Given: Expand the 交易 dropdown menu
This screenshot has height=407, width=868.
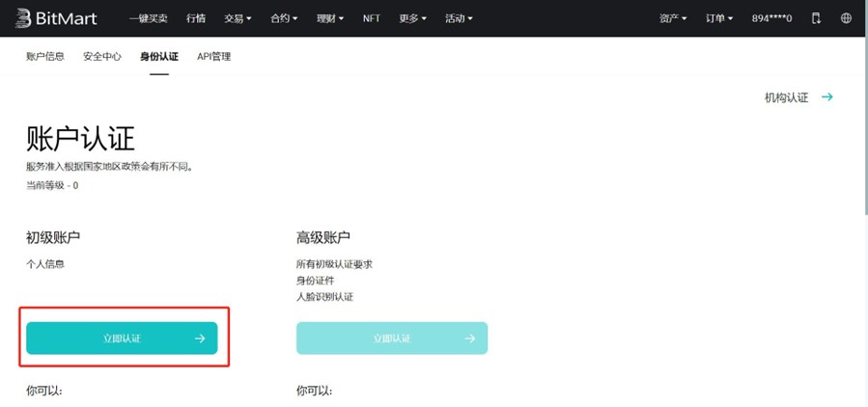Looking at the screenshot, I should point(238,18).
